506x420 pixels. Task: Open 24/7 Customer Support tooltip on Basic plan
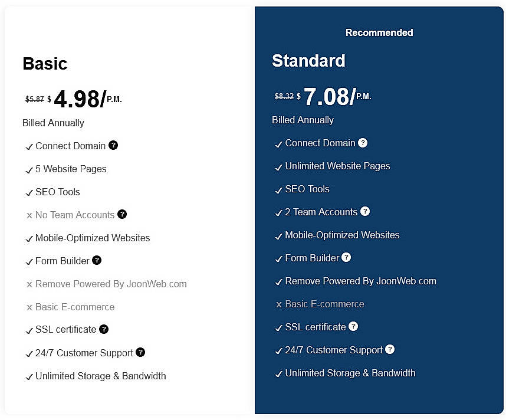(140, 352)
